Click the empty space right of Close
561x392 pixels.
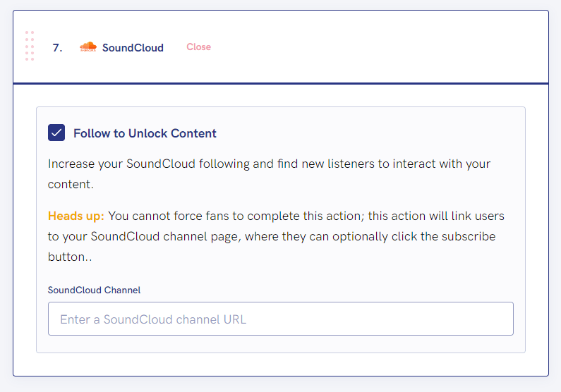(x=379, y=47)
